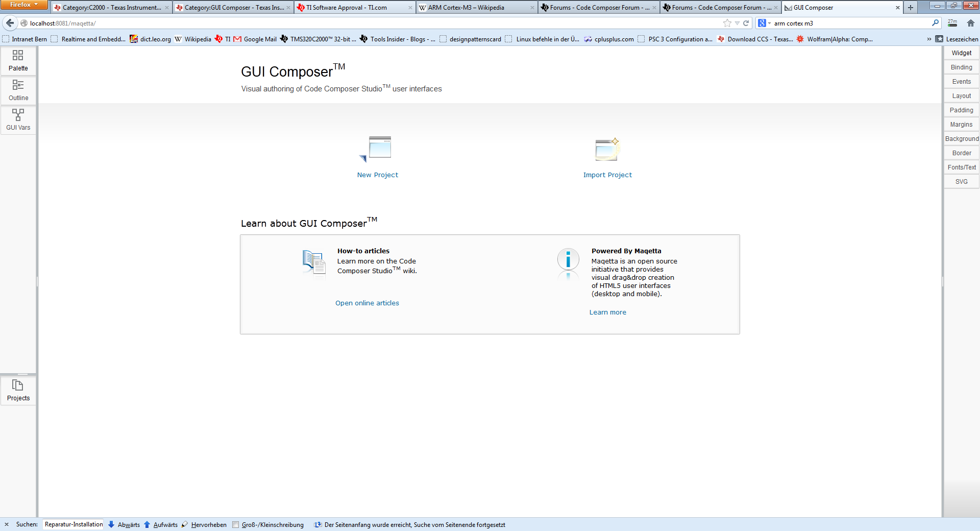Open the Layout properties tab
The image size is (980, 531).
(x=961, y=96)
